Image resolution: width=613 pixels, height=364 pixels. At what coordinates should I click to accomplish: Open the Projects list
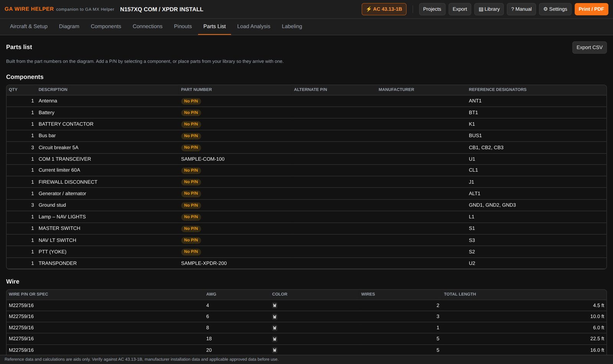pyautogui.click(x=432, y=9)
